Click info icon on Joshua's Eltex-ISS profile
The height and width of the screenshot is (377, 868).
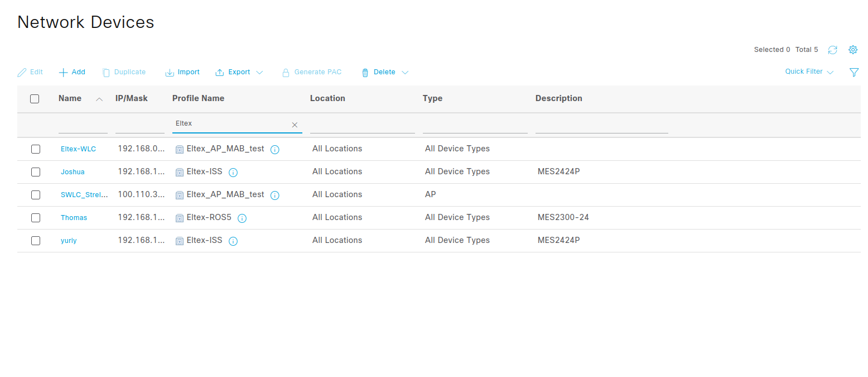click(x=233, y=172)
